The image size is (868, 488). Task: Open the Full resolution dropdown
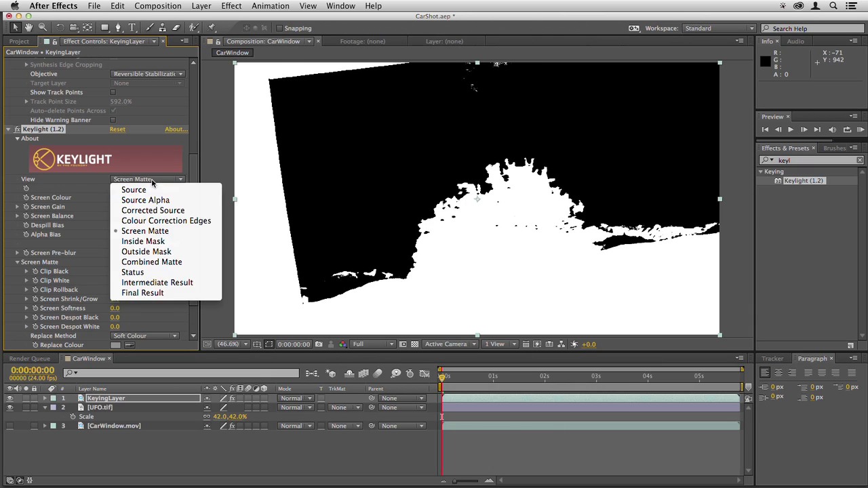(x=372, y=344)
